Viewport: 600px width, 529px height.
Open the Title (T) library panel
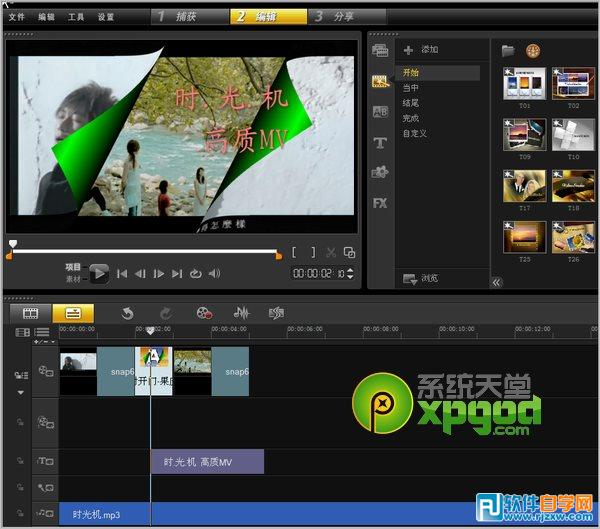[380, 143]
